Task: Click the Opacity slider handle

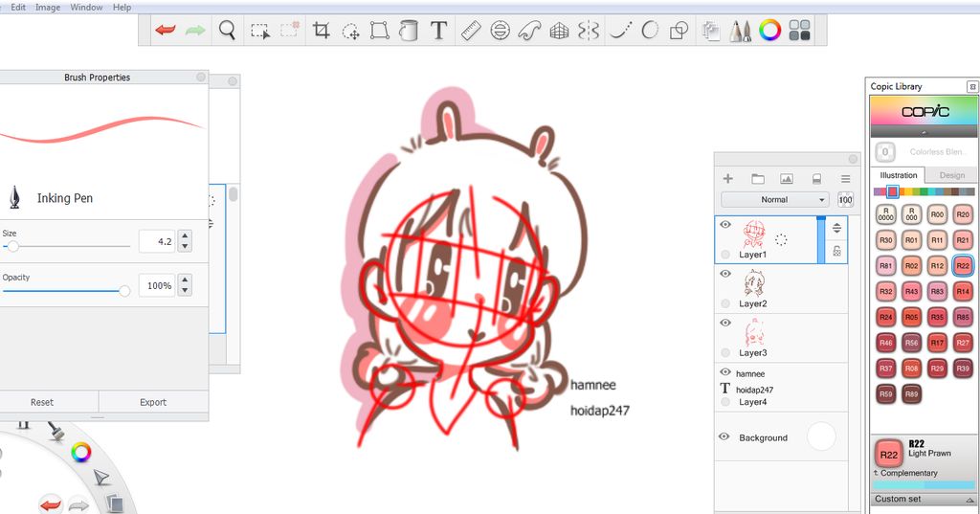Action: [125, 291]
